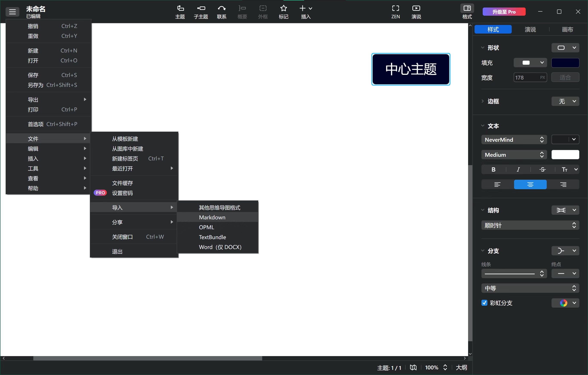Toggle bold text formatting
Image resolution: width=588 pixels, height=375 pixels.
[x=493, y=169]
